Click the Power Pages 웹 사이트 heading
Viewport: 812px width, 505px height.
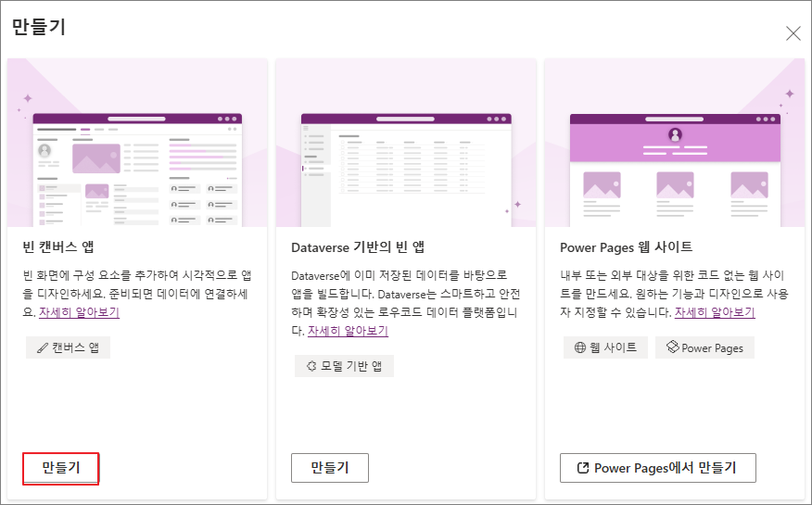point(626,246)
